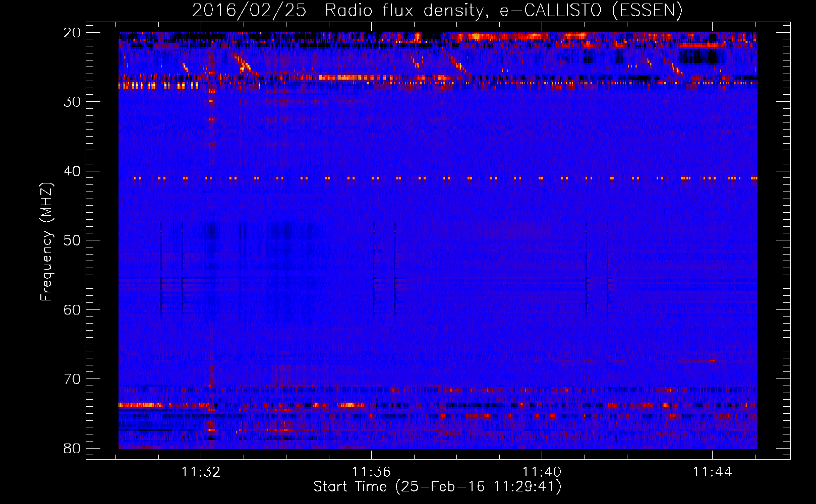Click the plot title "Radio flux density, e-CALLISTO (ESSEN)"

pos(503,10)
